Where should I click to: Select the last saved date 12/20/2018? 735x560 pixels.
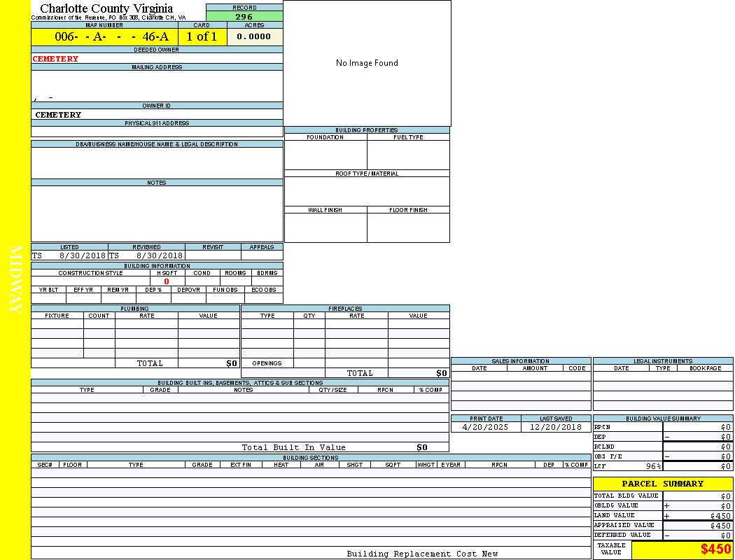[555, 427]
